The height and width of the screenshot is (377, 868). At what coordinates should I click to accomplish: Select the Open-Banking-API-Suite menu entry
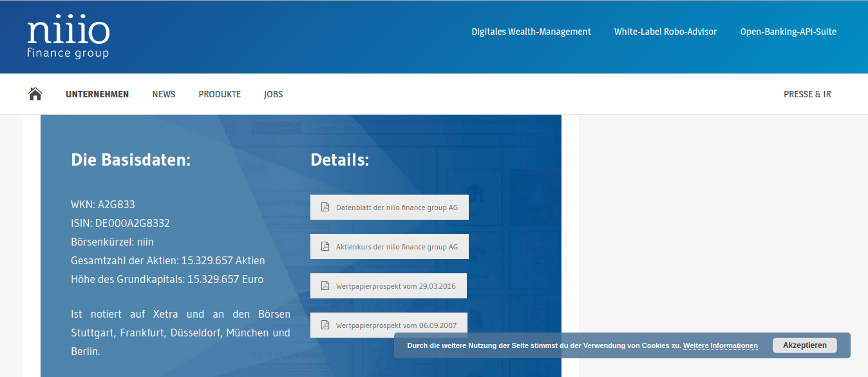[788, 31]
